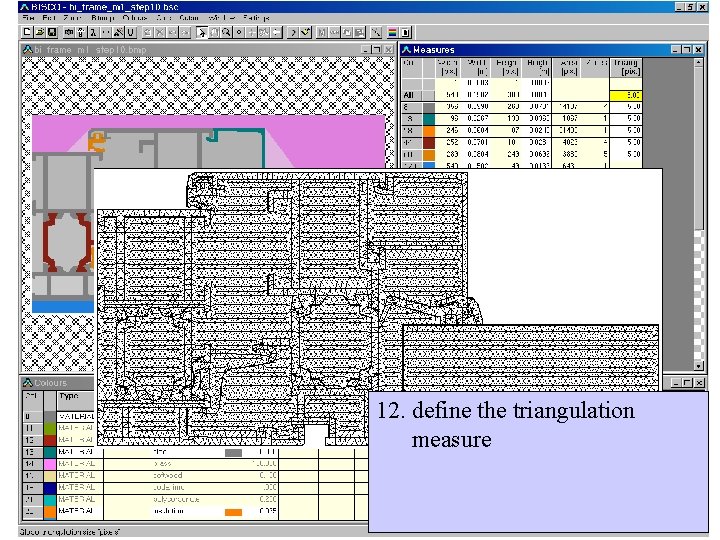The image size is (720, 540).
Task: Select the hand pan tool
Action: pos(214,32)
